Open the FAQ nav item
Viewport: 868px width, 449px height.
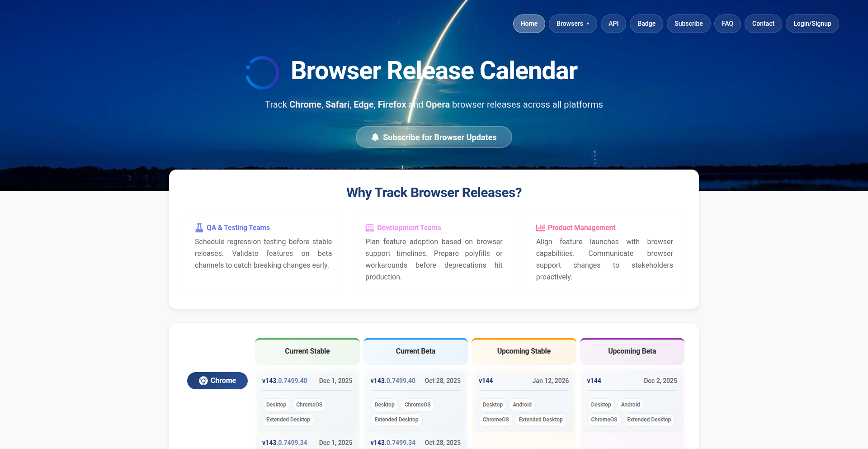click(x=727, y=24)
